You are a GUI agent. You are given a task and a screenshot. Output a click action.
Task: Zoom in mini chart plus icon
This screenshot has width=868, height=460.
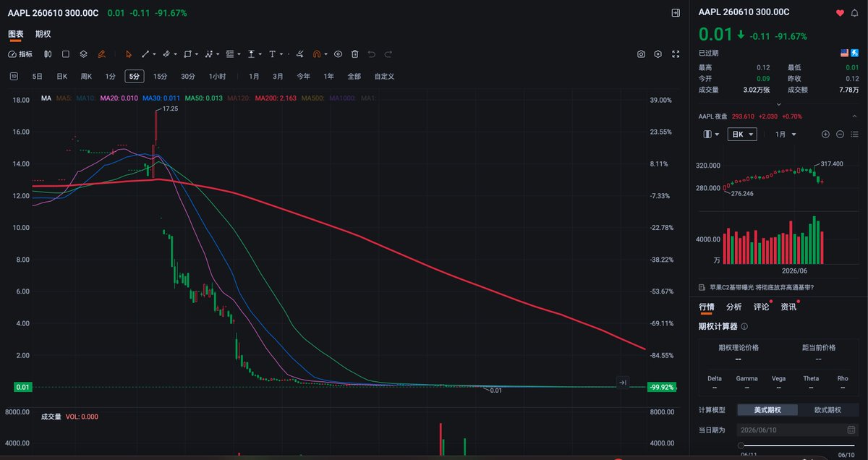pyautogui.click(x=825, y=135)
